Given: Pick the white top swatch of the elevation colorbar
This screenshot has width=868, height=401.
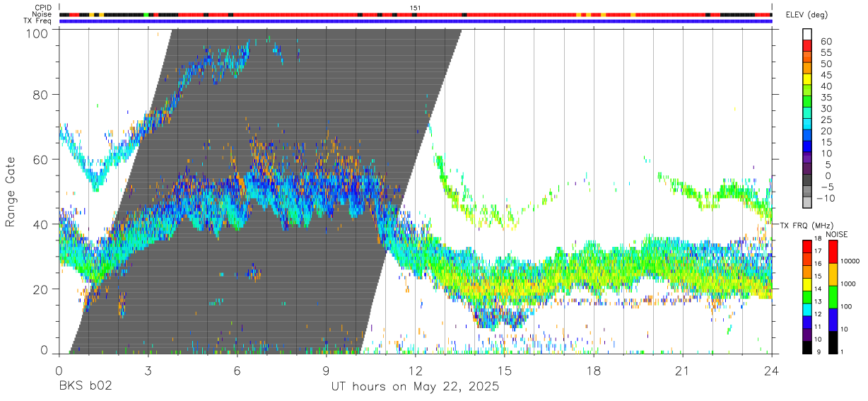Looking at the screenshot, I should (x=807, y=35).
